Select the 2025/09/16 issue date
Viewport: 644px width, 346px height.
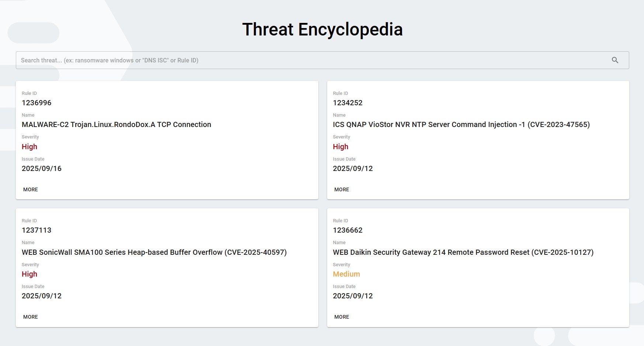click(42, 168)
